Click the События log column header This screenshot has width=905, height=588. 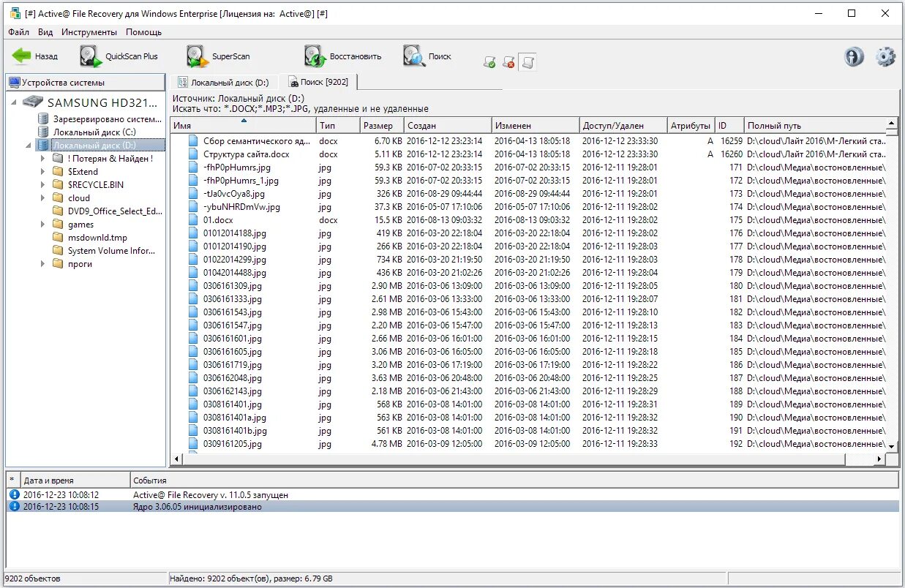point(514,480)
